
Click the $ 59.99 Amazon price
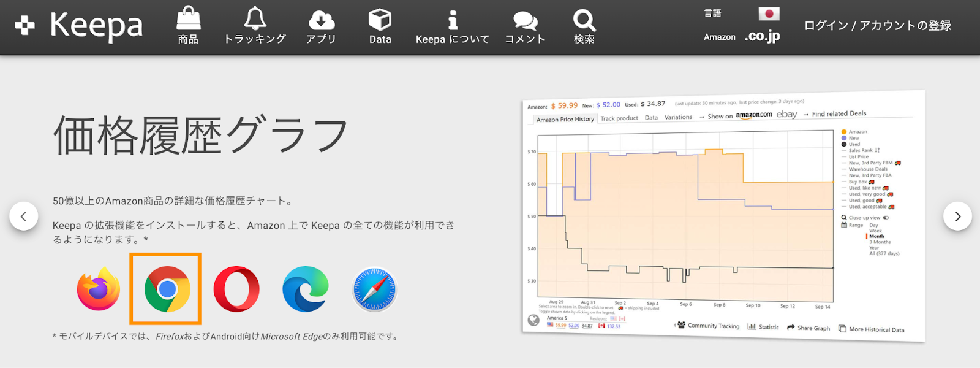coord(564,105)
